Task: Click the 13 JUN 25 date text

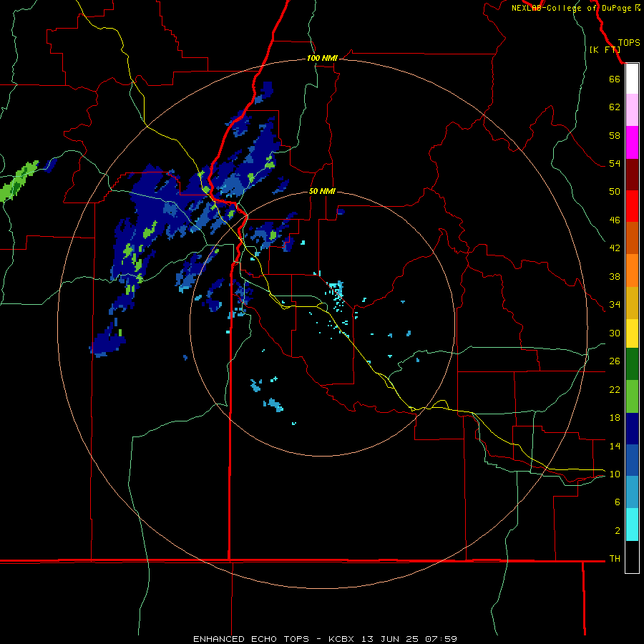Action: (390, 639)
